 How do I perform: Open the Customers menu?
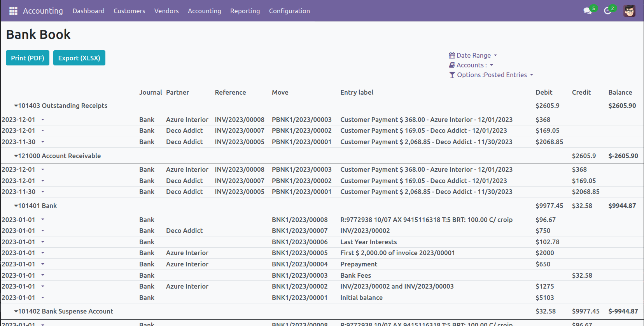coord(129,11)
